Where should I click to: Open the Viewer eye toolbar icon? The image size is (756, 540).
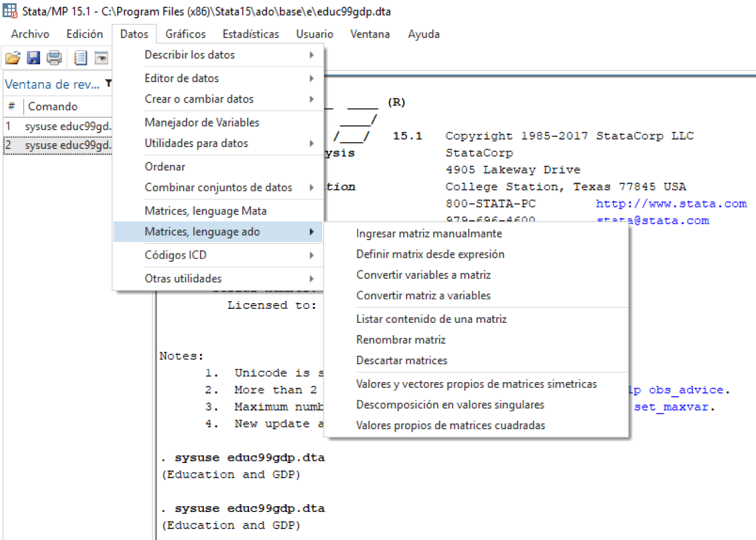[x=101, y=58]
